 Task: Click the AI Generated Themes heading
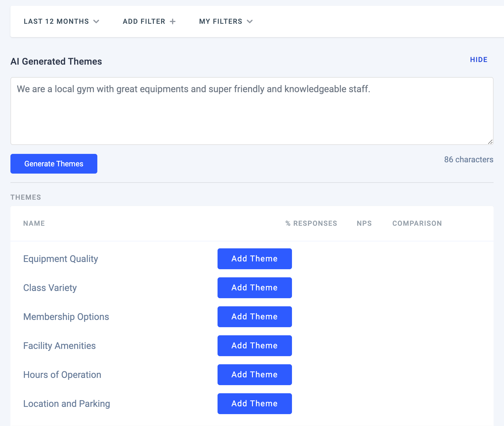coord(56,61)
